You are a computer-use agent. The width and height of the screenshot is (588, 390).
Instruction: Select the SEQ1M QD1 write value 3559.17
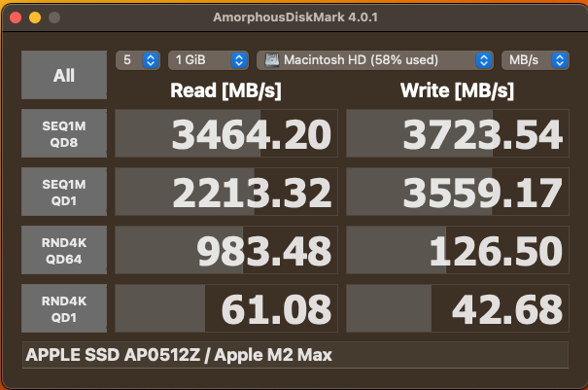click(x=457, y=193)
